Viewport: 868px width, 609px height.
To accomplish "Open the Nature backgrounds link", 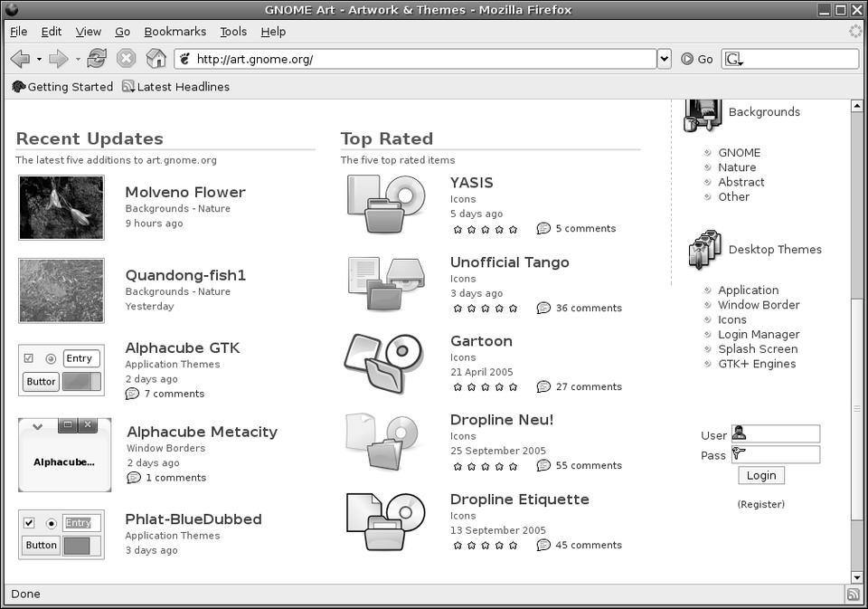I will [737, 167].
